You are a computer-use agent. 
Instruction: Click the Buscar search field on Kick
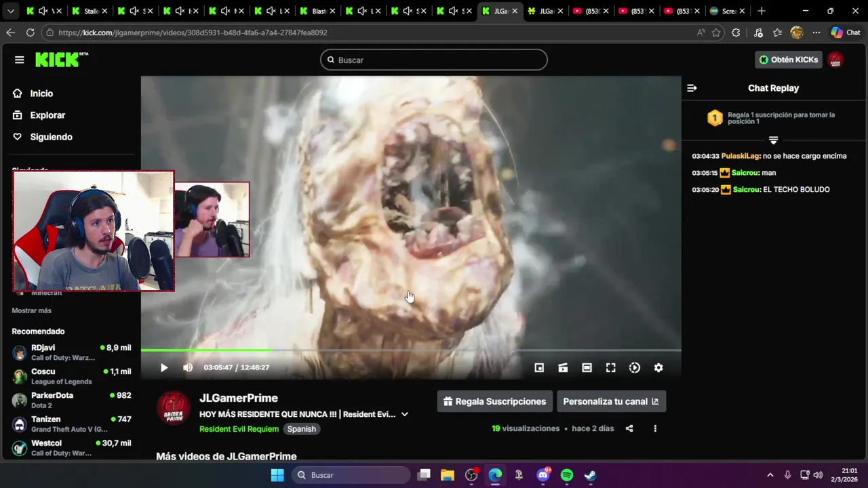click(434, 60)
